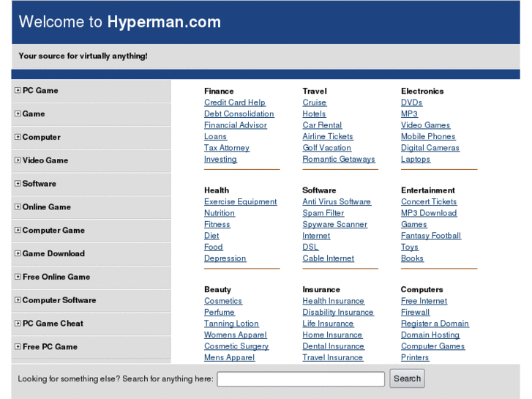The image size is (532, 399).
Task: Open the Laptops link
Action: (416, 159)
